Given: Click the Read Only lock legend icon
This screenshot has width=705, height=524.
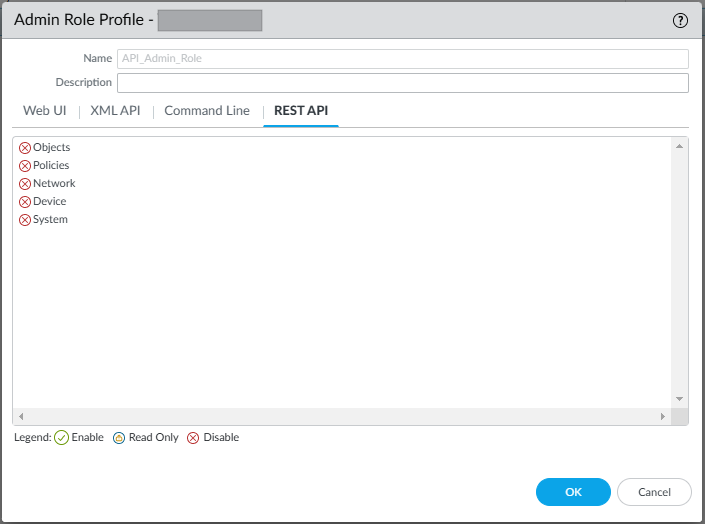Looking at the screenshot, I should (119, 438).
